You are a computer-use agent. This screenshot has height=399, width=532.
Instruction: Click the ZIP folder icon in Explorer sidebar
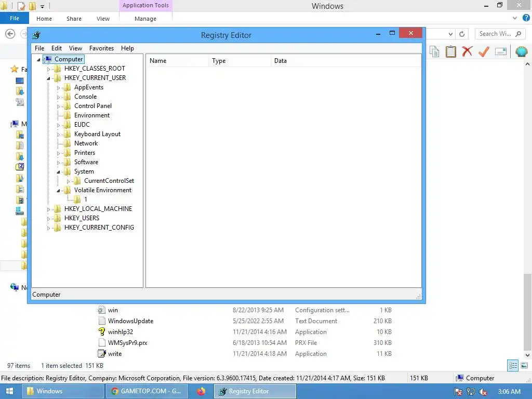pyautogui.click(x=20, y=167)
